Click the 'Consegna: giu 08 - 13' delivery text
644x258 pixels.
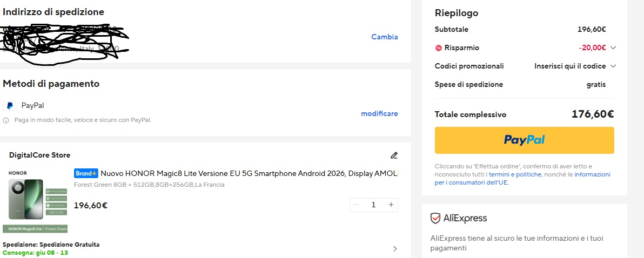pos(35,253)
